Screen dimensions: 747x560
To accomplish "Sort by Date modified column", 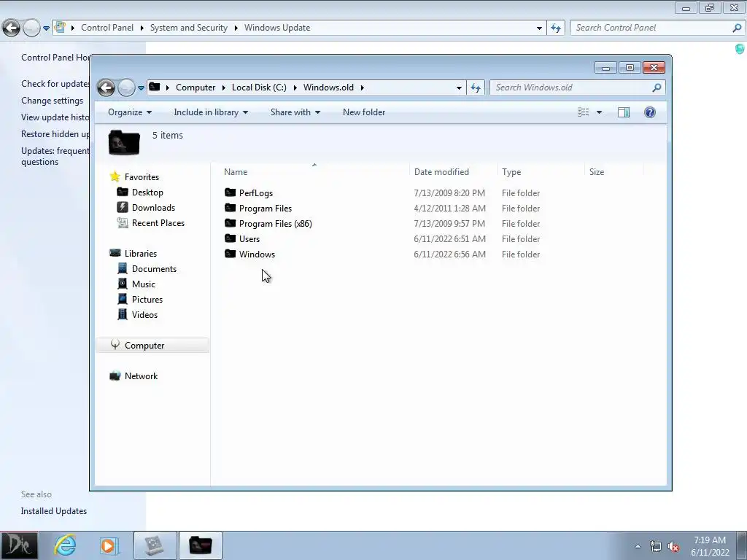I will click(x=441, y=172).
